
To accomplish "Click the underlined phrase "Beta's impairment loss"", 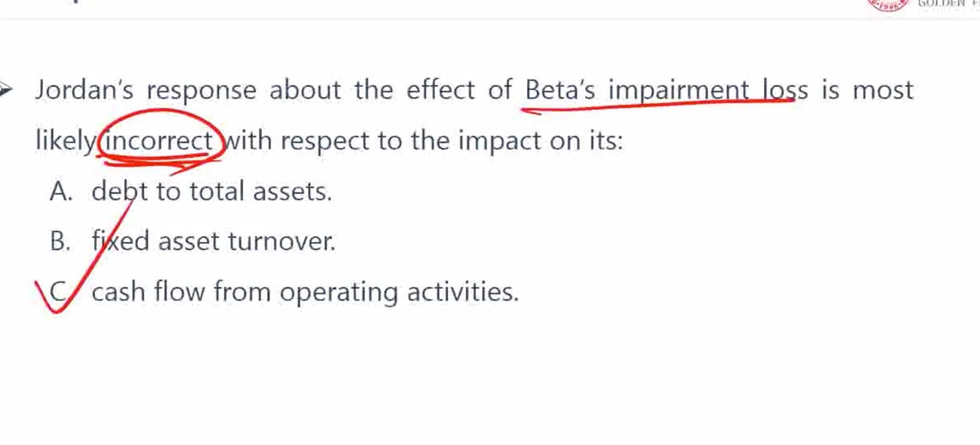I will (666, 90).
